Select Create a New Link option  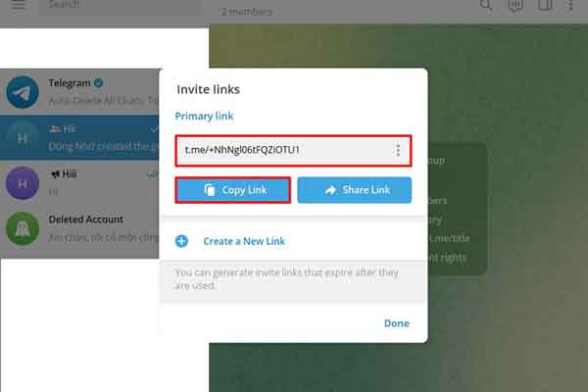point(244,241)
